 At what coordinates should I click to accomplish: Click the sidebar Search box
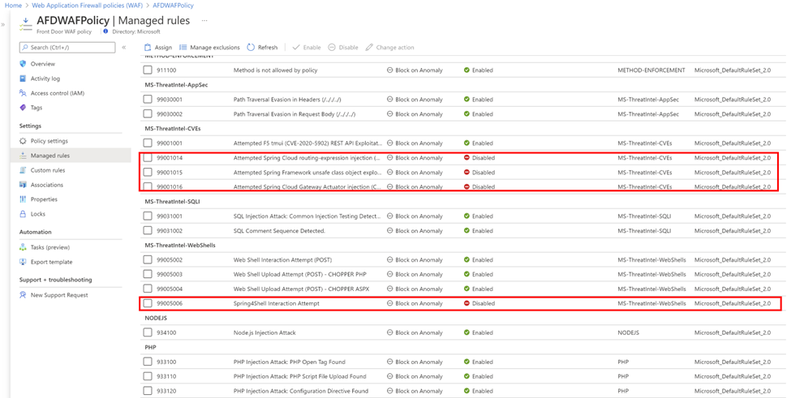(x=67, y=47)
